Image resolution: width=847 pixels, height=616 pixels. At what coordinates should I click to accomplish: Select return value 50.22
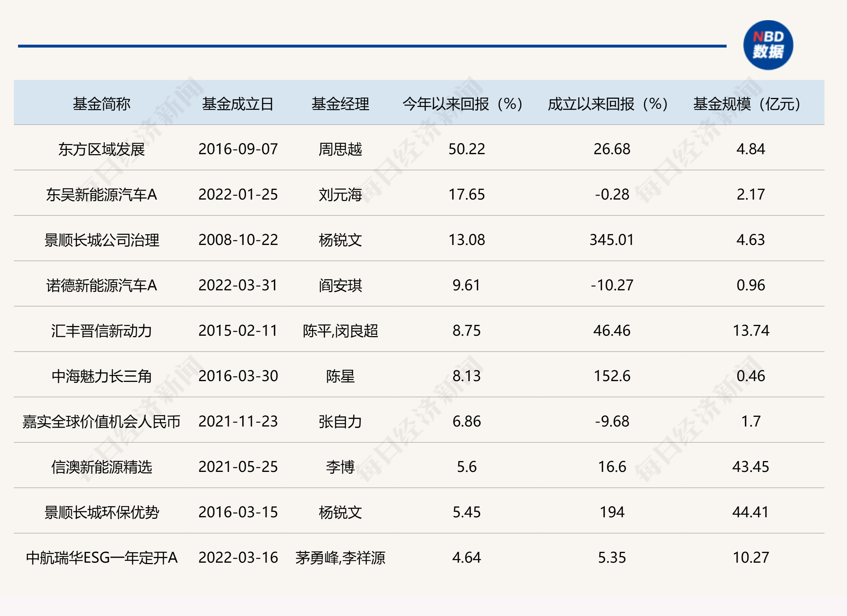[466, 149]
